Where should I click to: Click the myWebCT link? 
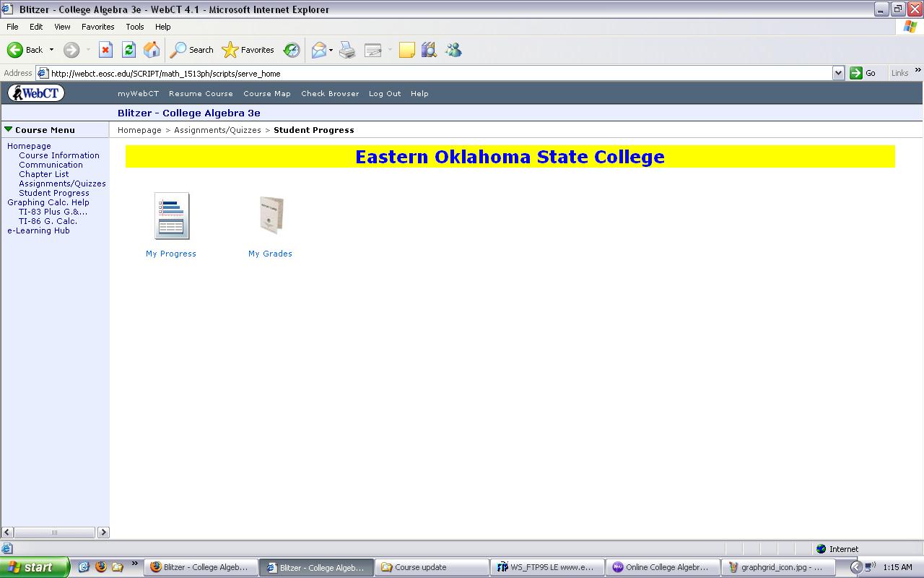coord(138,93)
